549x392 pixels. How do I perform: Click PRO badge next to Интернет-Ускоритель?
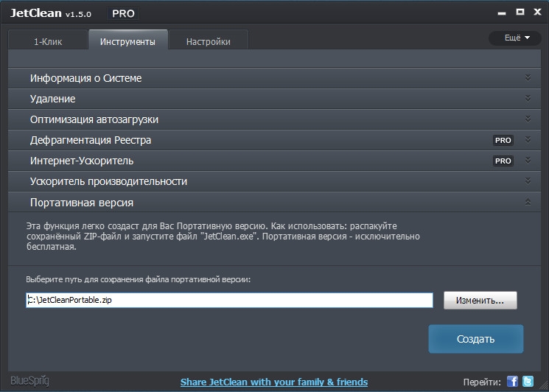pos(503,161)
